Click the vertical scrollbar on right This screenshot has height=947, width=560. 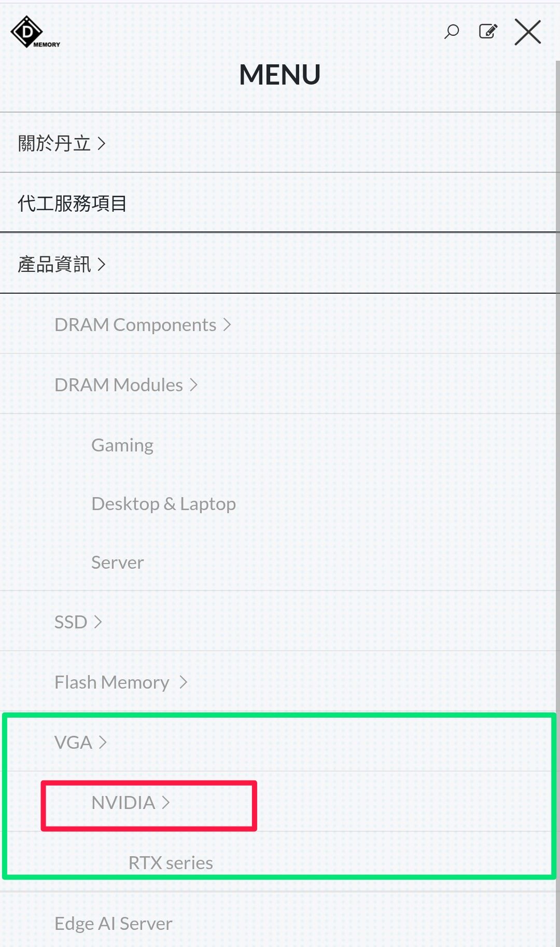[x=557, y=503]
